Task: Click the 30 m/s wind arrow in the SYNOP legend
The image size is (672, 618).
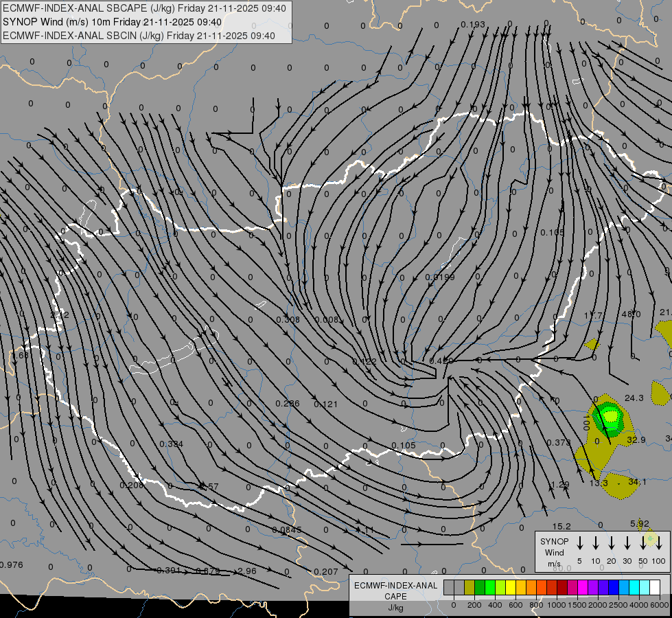Action: point(627,543)
